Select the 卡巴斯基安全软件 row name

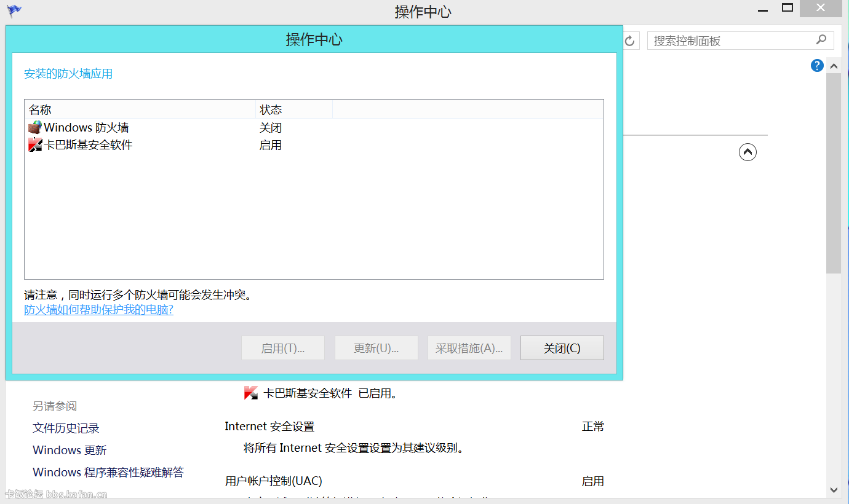pyautogui.click(x=88, y=145)
